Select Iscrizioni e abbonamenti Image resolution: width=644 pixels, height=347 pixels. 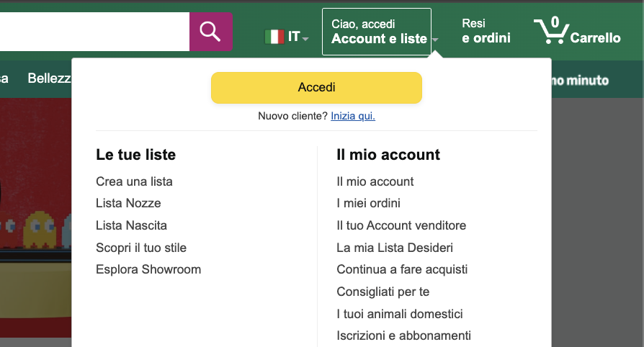coord(403,335)
